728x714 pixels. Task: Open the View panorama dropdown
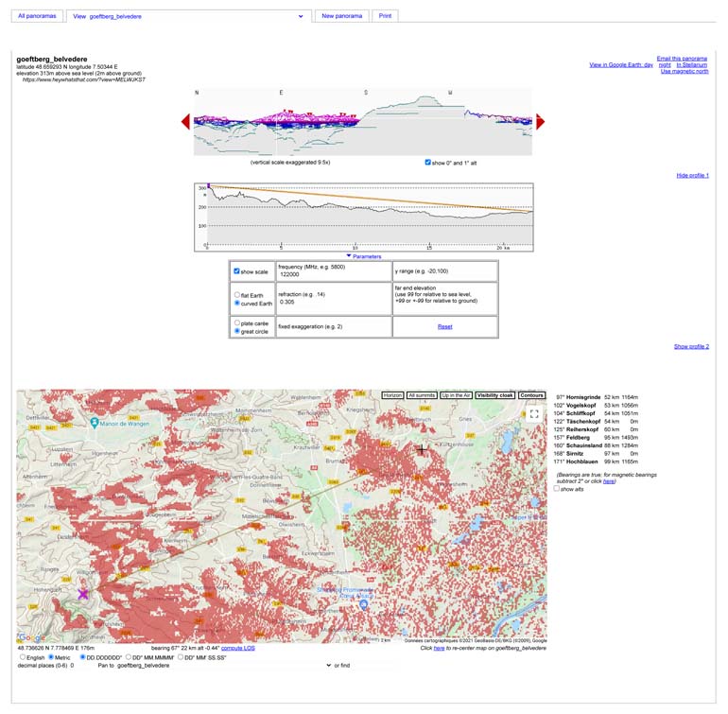pyautogui.click(x=189, y=16)
